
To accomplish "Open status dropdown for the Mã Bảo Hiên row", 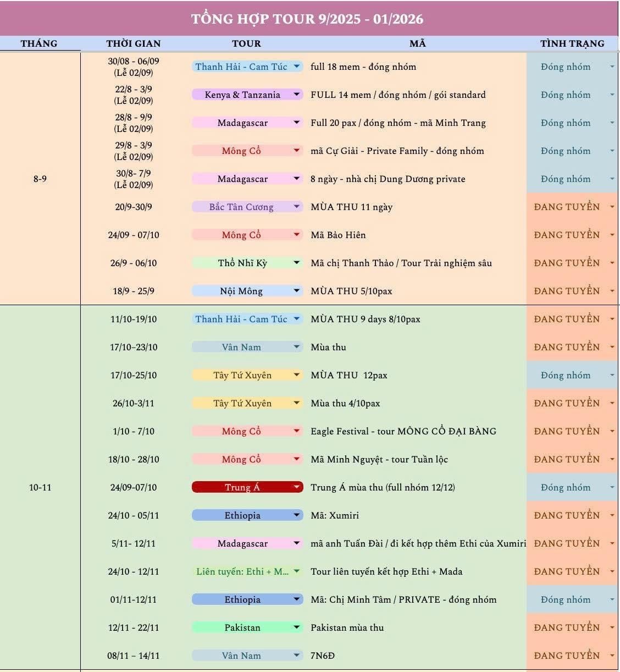I will point(612,235).
